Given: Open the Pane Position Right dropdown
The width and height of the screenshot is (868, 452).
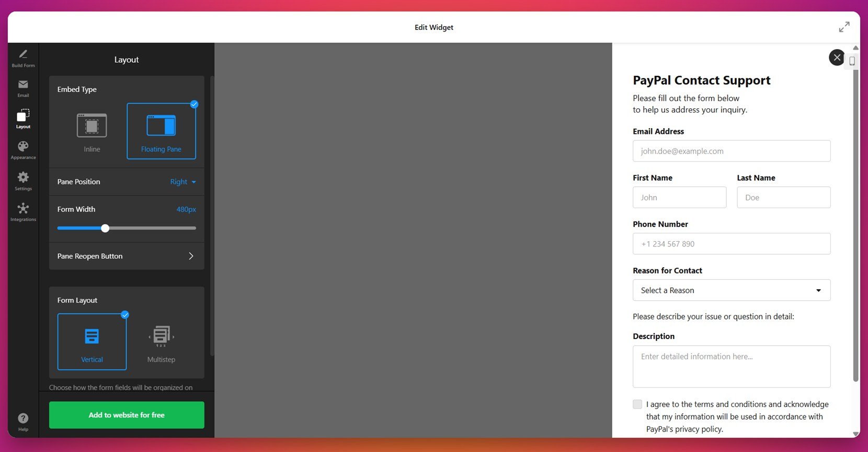Looking at the screenshot, I should (x=183, y=182).
